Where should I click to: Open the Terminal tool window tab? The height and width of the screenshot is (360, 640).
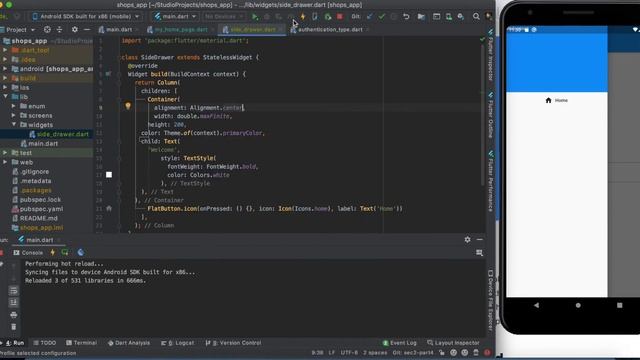pos(81,343)
